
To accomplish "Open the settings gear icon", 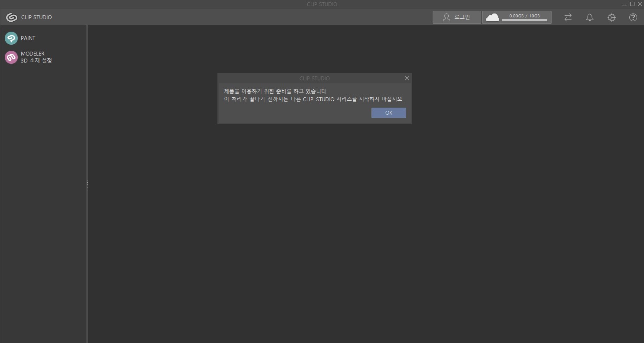I will (611, 17).
